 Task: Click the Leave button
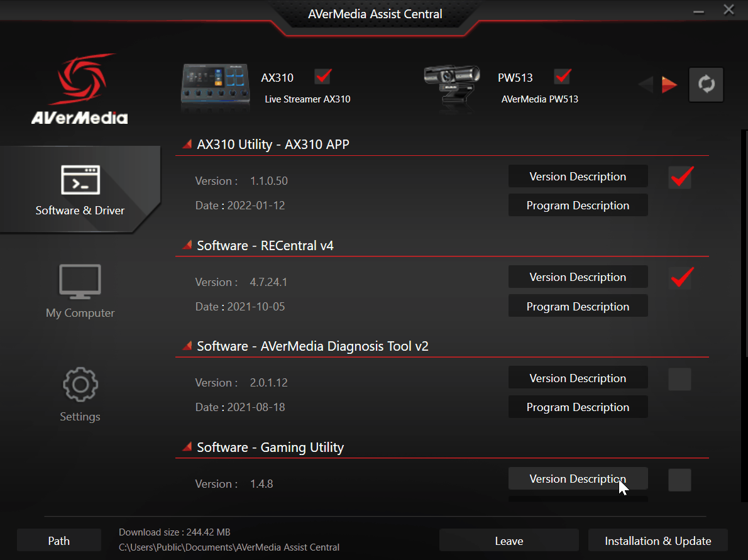click(x=509, y=541)
